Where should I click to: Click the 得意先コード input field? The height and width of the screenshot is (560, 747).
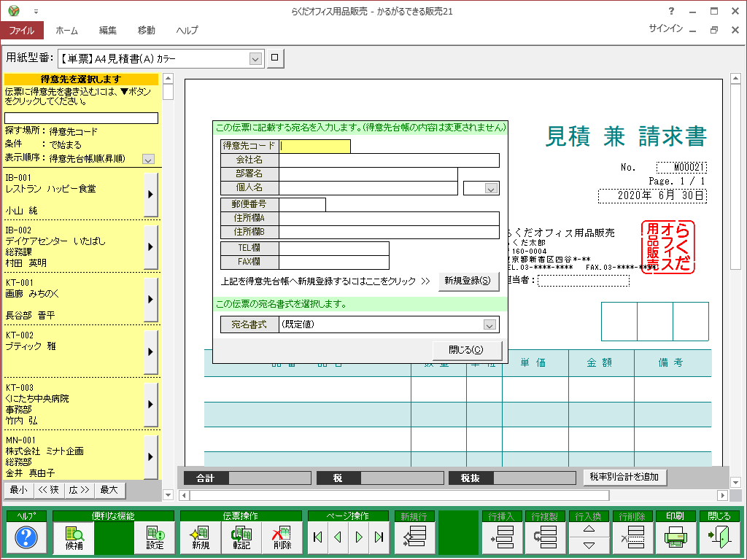(315, 146)
